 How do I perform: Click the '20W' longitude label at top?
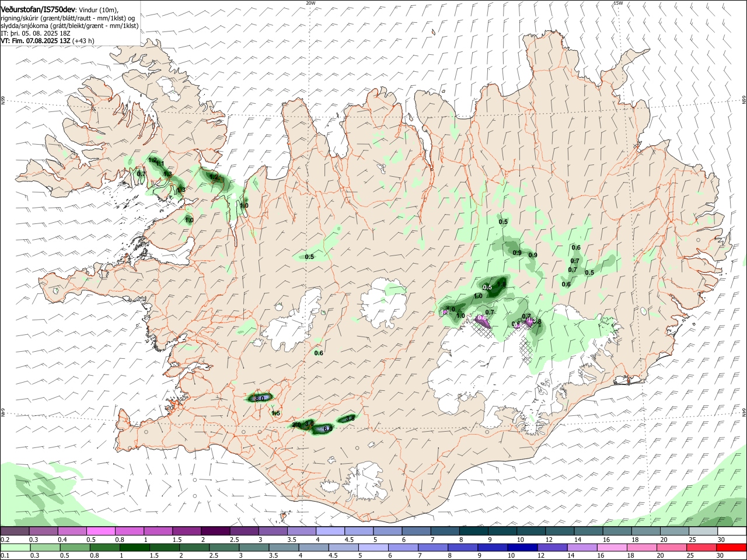point(310,3)
